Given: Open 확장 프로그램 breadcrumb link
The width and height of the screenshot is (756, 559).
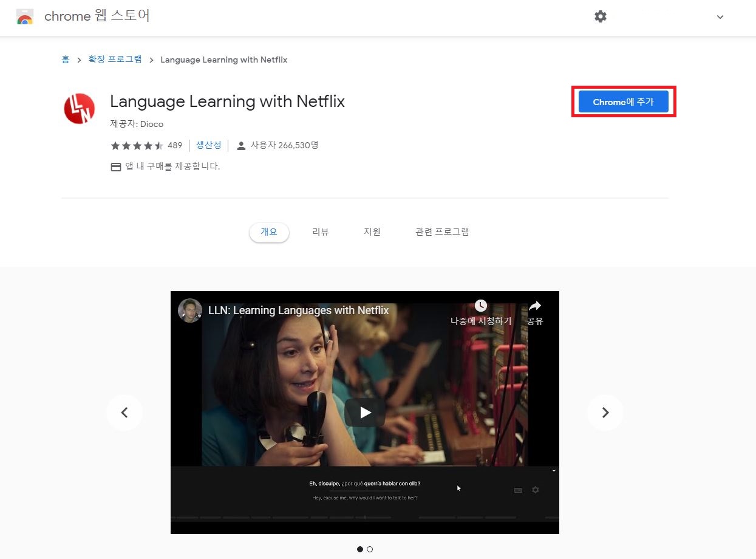Looking at the screenshot, I should [115, 60].
